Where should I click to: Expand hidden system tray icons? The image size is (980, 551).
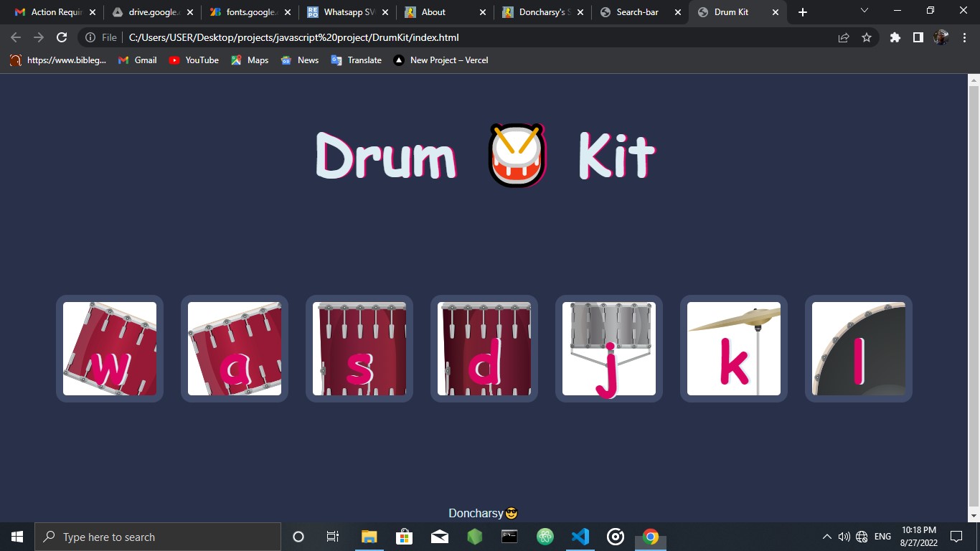(x=826, y=537)
